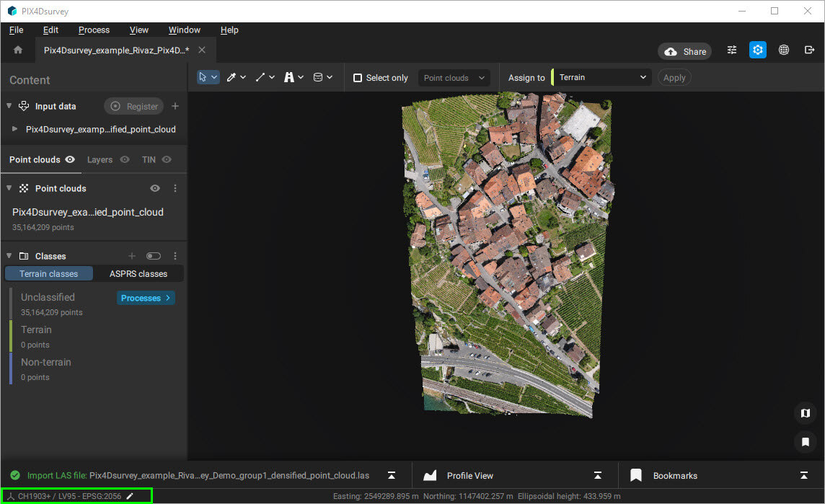Activate the point picker tool
825x504 pixels.
click(x=231, y=77)
